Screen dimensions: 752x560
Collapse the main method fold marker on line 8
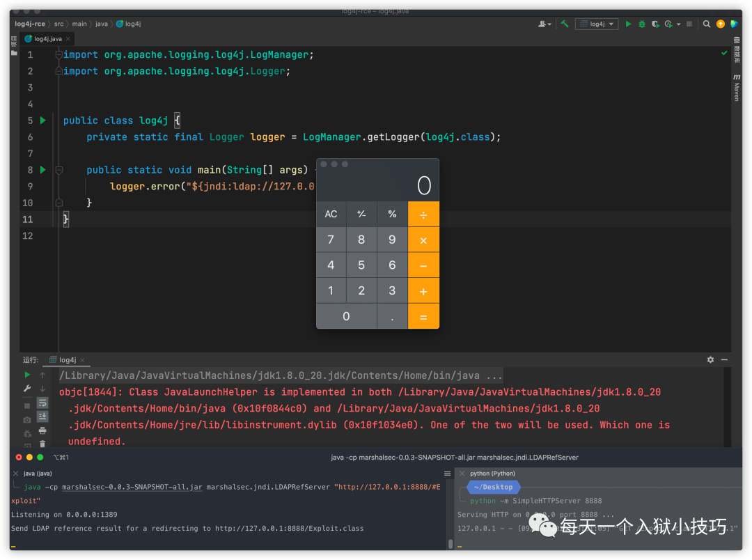coord(58,170)
